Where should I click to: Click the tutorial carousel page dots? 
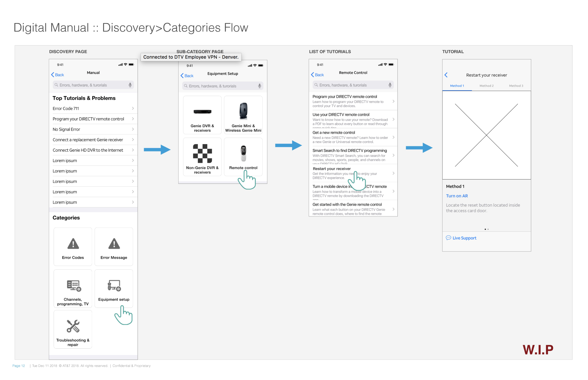[x=486, y=229]
